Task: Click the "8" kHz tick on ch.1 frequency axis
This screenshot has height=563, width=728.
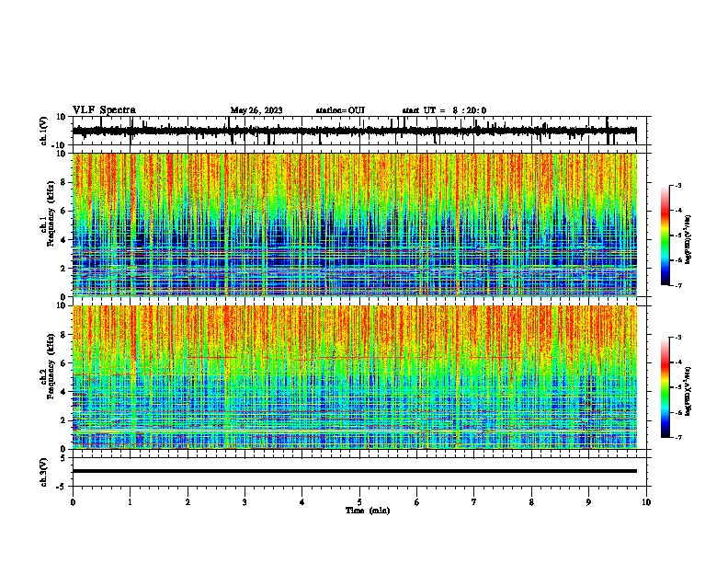Action: tap(64, 182)
